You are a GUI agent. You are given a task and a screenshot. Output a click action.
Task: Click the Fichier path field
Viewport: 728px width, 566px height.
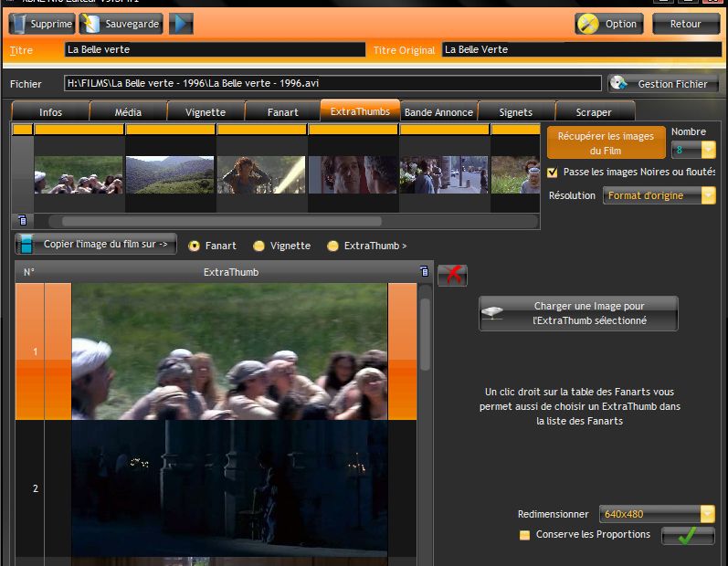332,83
